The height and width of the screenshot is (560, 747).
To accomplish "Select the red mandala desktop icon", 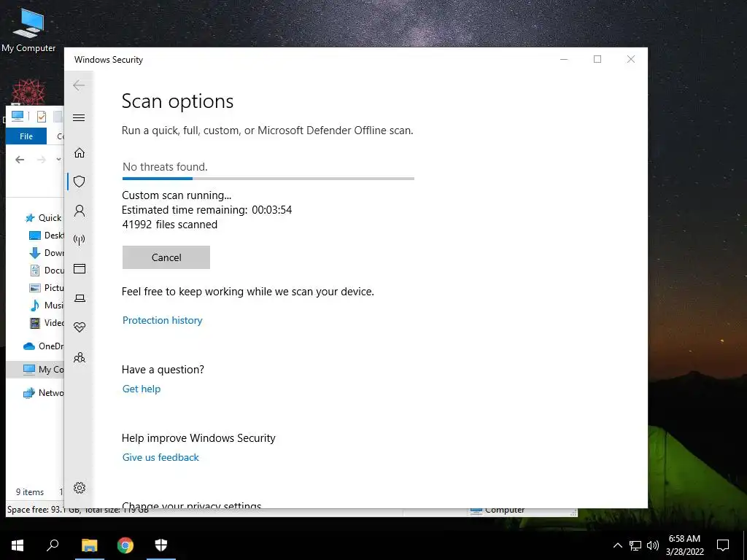I will click(28, 92).
